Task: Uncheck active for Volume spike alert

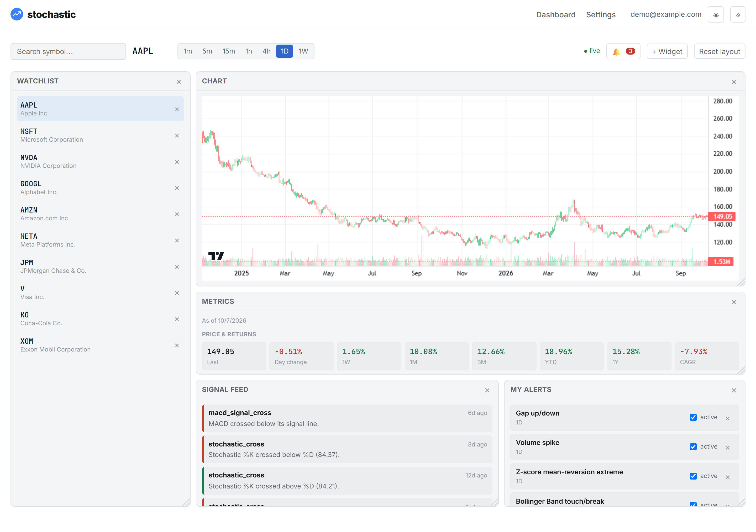Action: click(x=693, y=446)
